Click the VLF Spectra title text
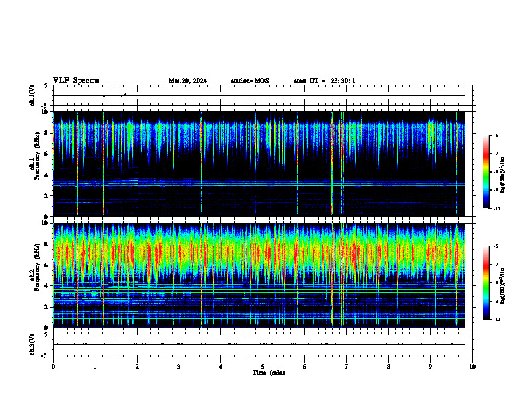Viewport: 532px width, 411px height. click(77, 81)
